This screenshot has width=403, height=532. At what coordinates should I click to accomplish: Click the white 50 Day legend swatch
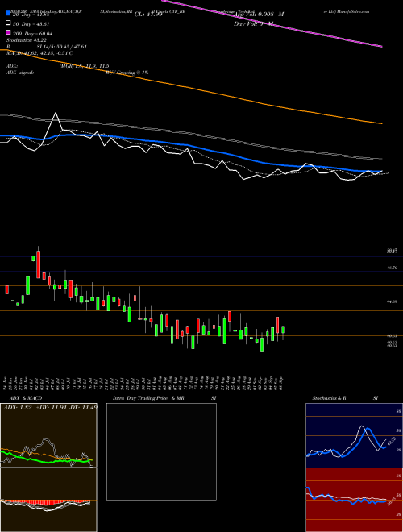8,23
